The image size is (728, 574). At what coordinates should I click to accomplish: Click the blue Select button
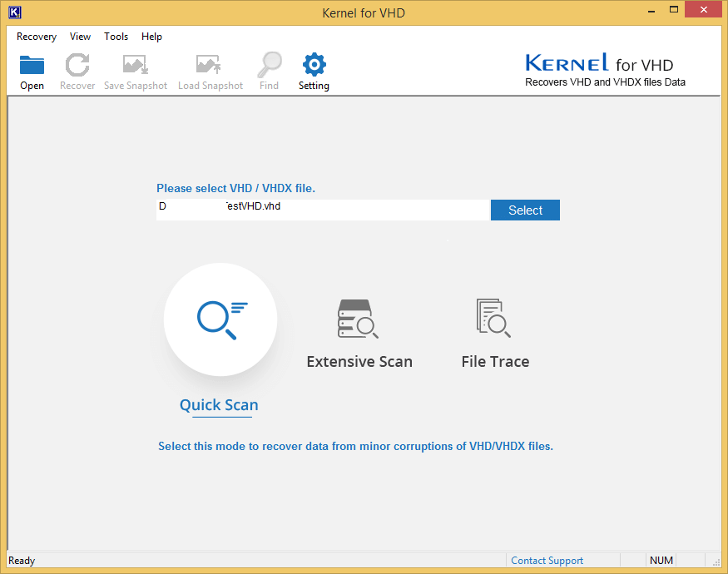pyautogui.click(x=525, y=210)
